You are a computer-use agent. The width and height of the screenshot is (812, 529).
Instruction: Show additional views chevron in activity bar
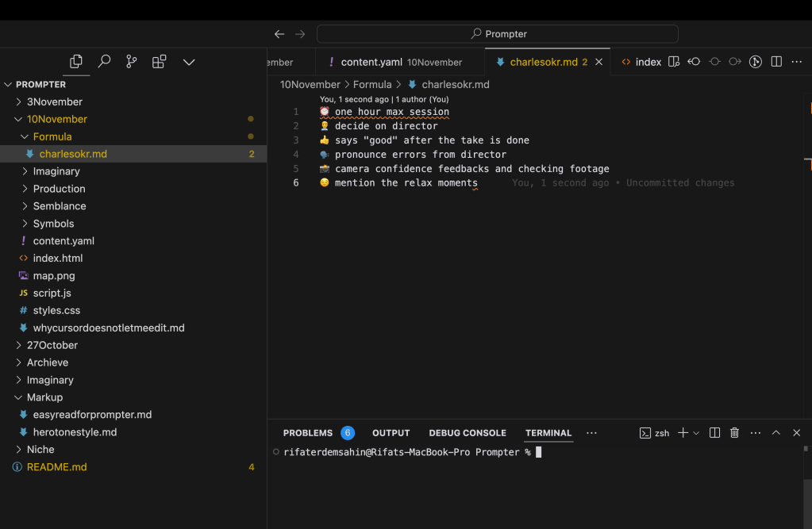tap(189, 62)
